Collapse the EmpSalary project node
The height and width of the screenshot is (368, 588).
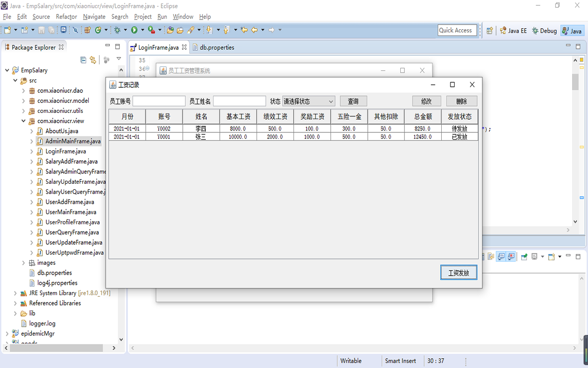(7, 70)
